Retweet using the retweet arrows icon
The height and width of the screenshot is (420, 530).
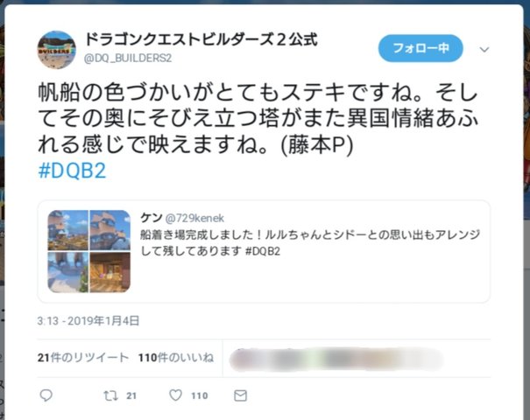110,395
